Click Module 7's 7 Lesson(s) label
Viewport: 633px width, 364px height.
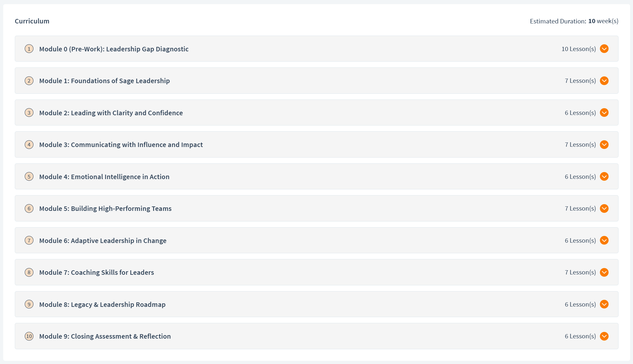pyautogui.click(x=580, y=272)
